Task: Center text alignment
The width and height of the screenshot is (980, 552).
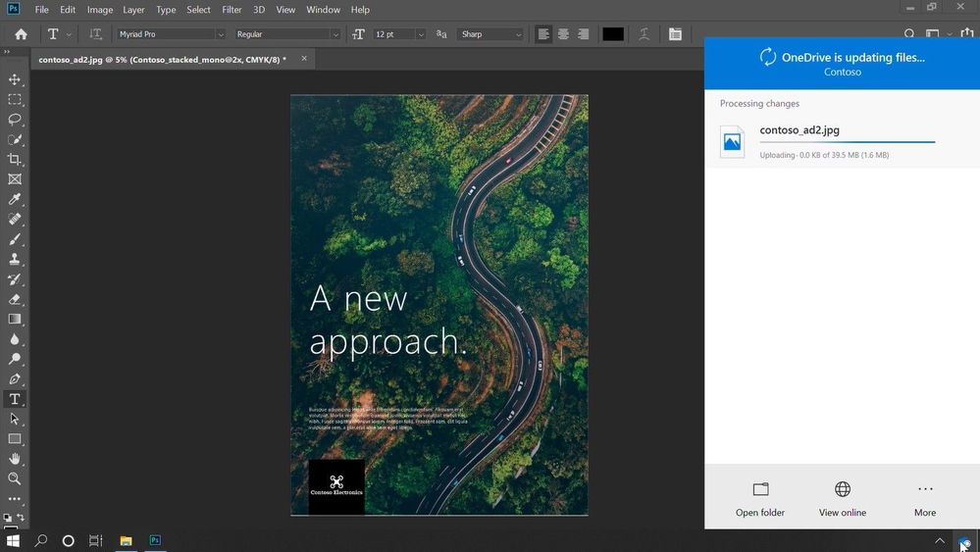Action: 563,34
